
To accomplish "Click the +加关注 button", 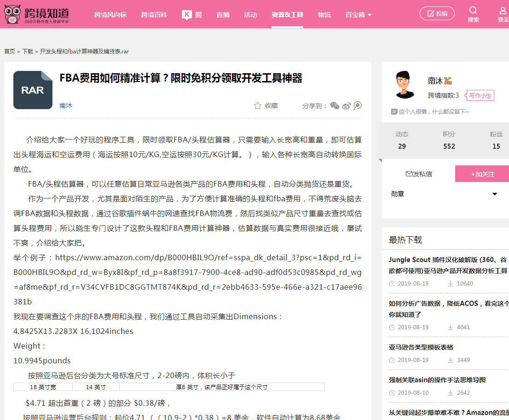I will point(482,174).
